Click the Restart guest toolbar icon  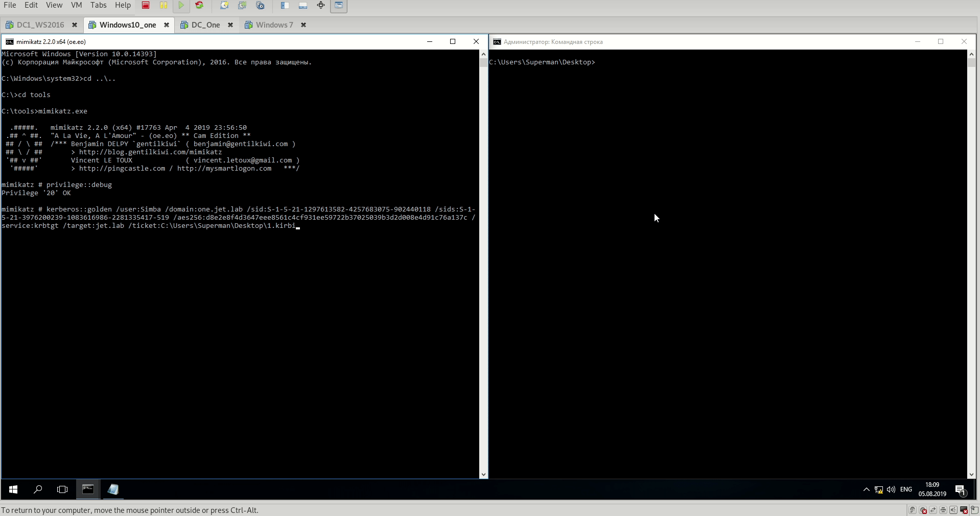[x=199, y=5]
